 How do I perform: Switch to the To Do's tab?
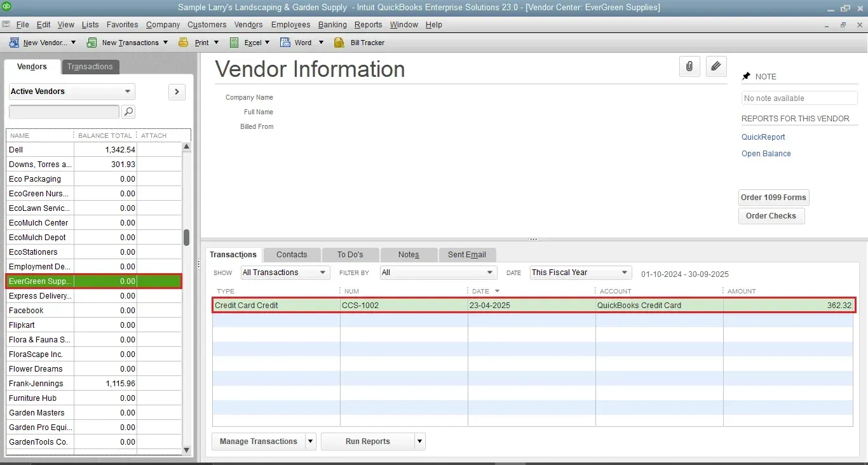coord(350,255)
